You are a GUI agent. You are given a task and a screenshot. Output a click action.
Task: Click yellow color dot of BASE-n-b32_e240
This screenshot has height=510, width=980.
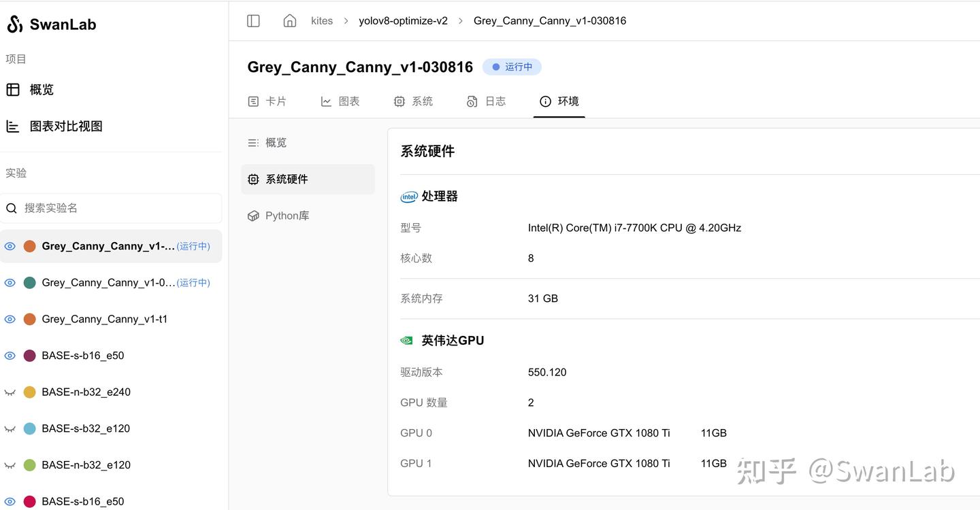click(29, 392)
